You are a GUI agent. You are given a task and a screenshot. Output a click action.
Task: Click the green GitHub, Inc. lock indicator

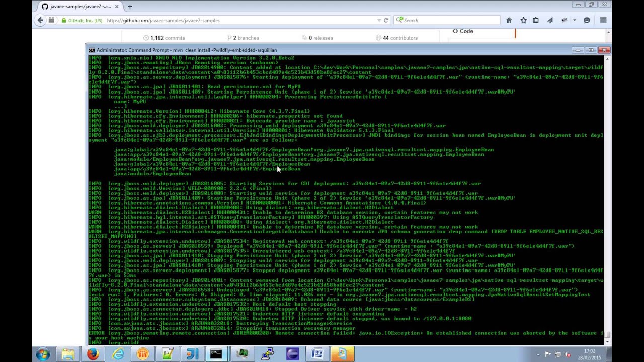point(82,21)
